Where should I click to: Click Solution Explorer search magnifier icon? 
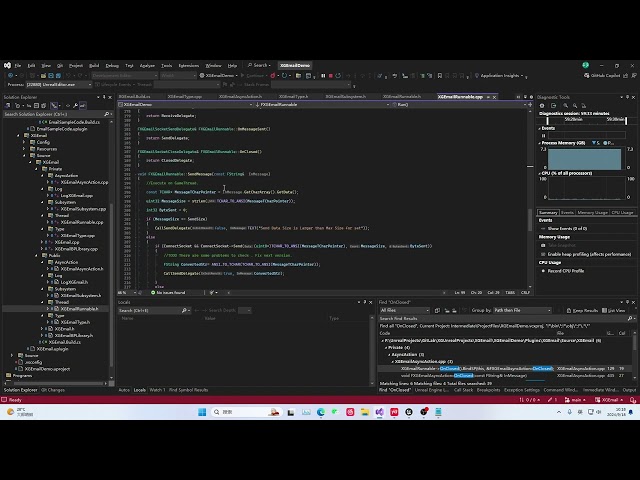(107, 114)
